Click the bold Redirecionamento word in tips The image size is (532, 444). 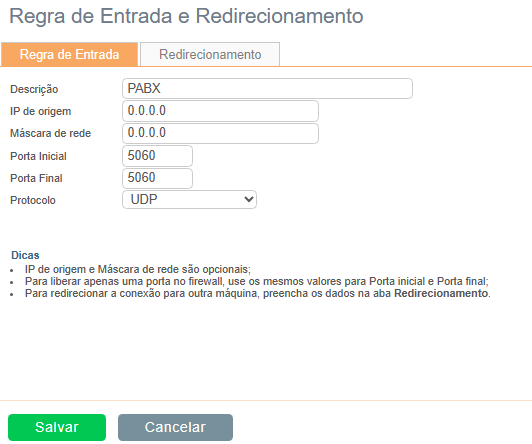click(441, 293)
